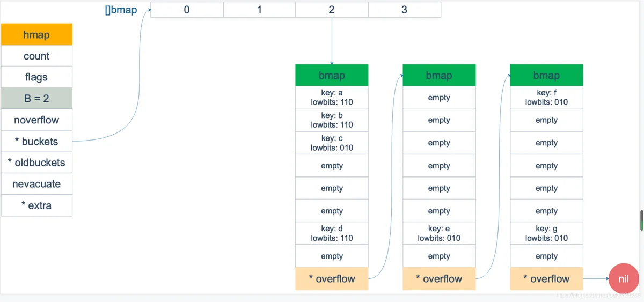Click the first green bmap header
Screen dimensions: 644x302
(x=332, y=75)
